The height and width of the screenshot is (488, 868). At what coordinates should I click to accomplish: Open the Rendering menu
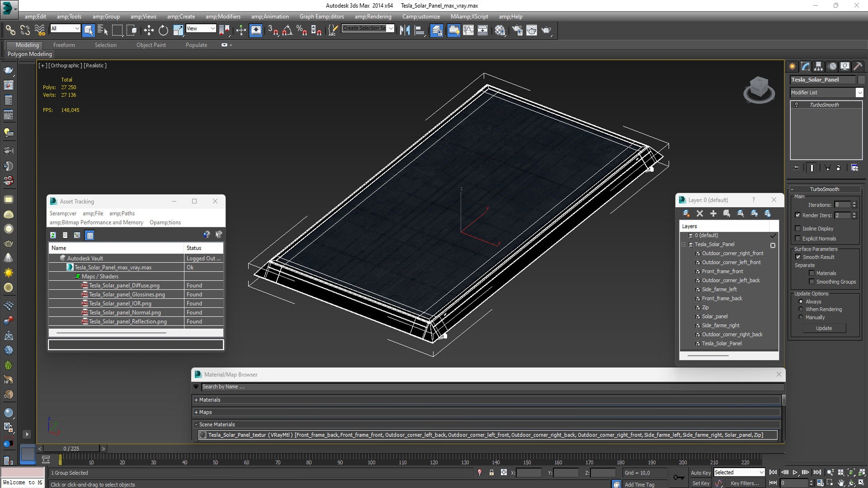373,17
